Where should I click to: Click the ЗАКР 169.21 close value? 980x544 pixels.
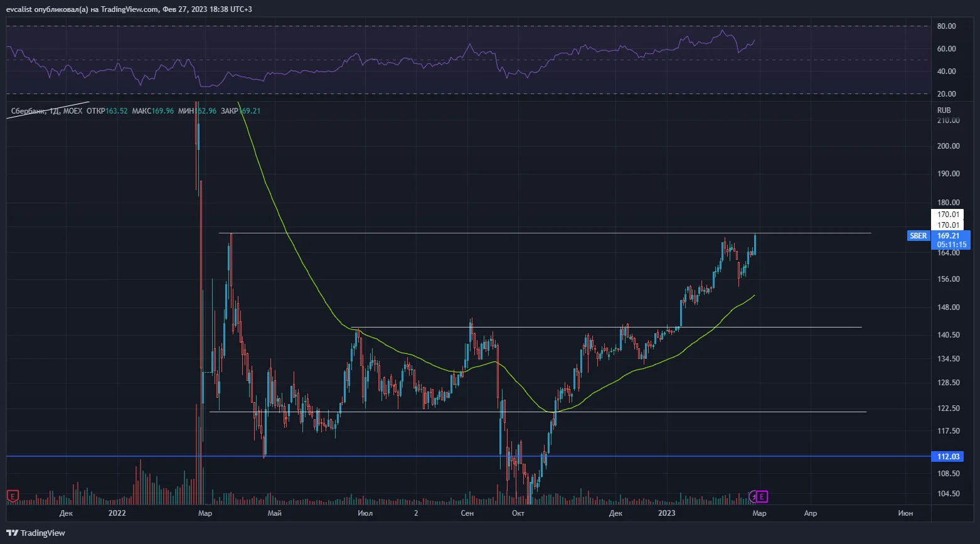(240, 111)
